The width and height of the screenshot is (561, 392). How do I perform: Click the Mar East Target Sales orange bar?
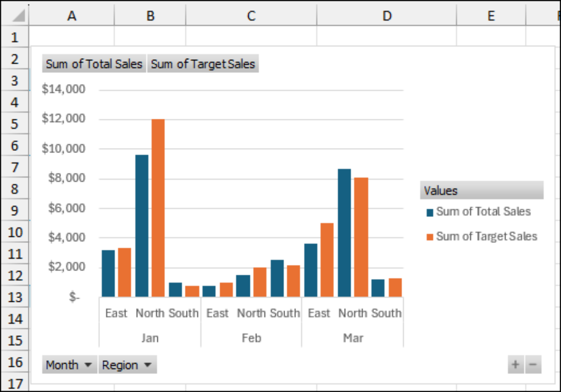point(327,260)
